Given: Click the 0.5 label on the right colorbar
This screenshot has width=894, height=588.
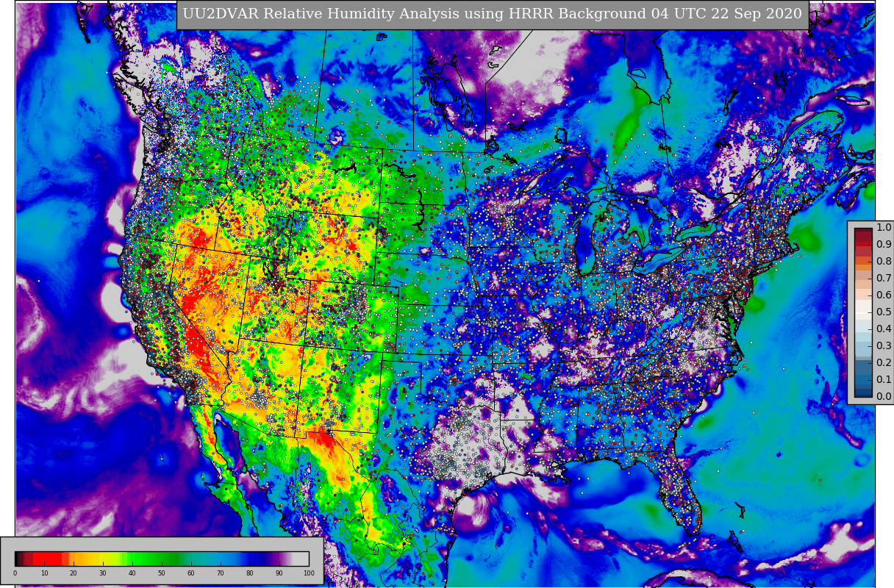Looking at the screenshot, I should (x=883, y=312).
